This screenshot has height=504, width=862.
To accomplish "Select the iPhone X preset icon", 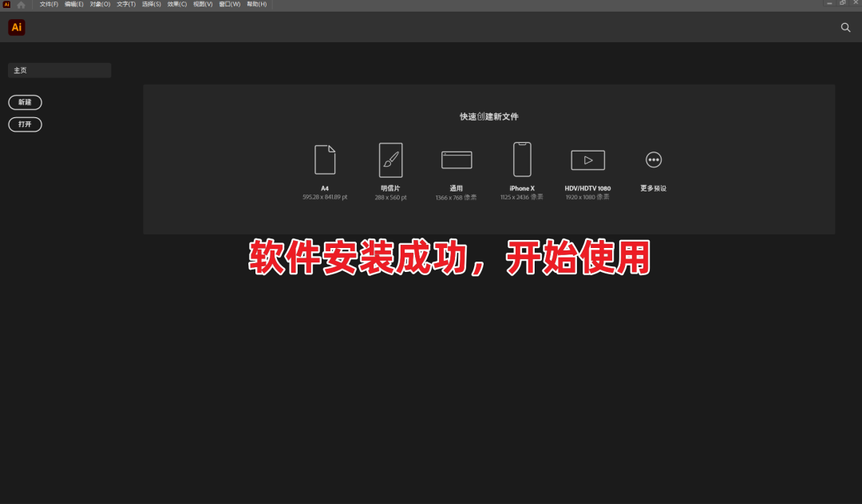I will (x=522, y=159).
